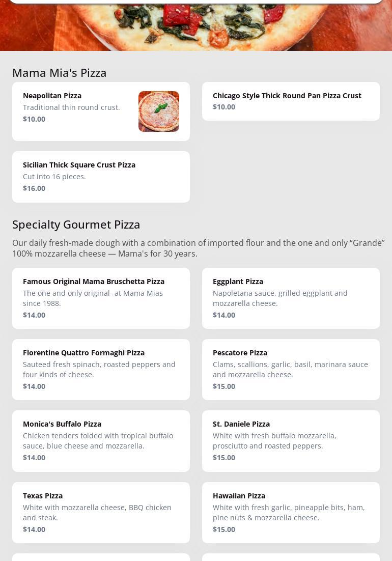
Task: Open the Sicilian Thick Square Crust Pizza card
Action: click(101, 177)
